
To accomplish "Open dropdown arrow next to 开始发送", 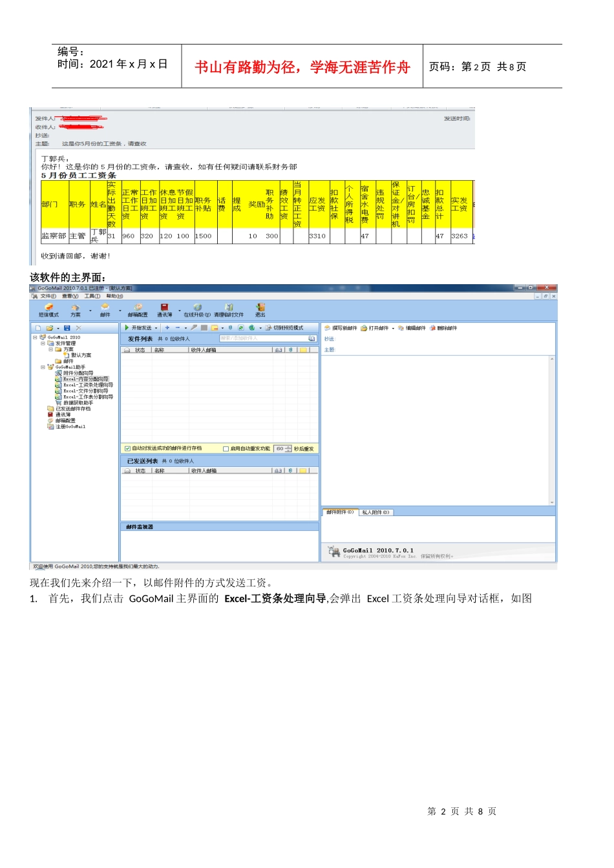I will coord(156,329).
